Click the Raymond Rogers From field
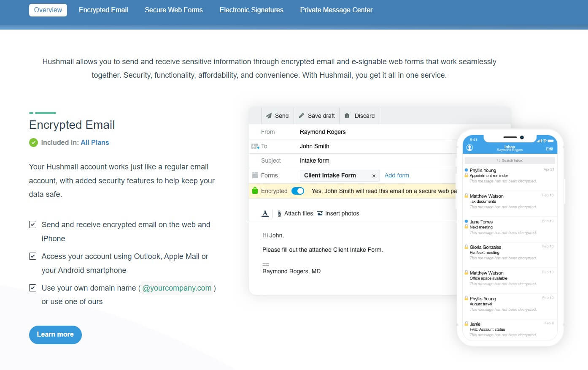The width and height of the screenshot is (588, 370). (x=323, y=132)
